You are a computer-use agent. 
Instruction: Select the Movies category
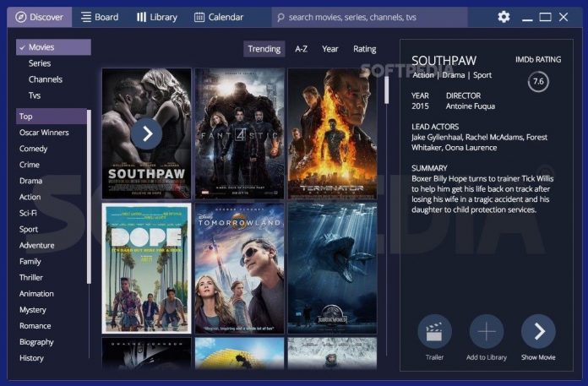point(53,47)
